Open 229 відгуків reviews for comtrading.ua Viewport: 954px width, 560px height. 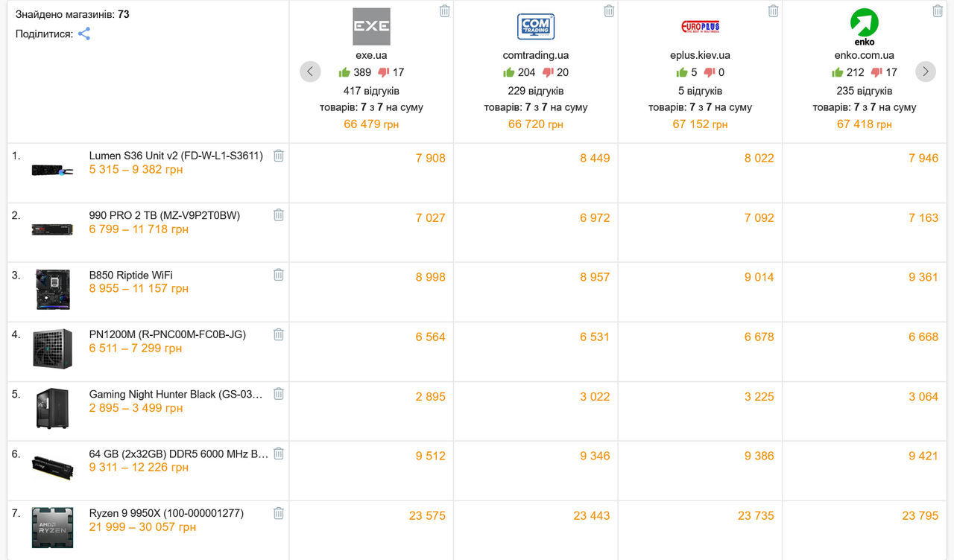click(x=536, y=91)
